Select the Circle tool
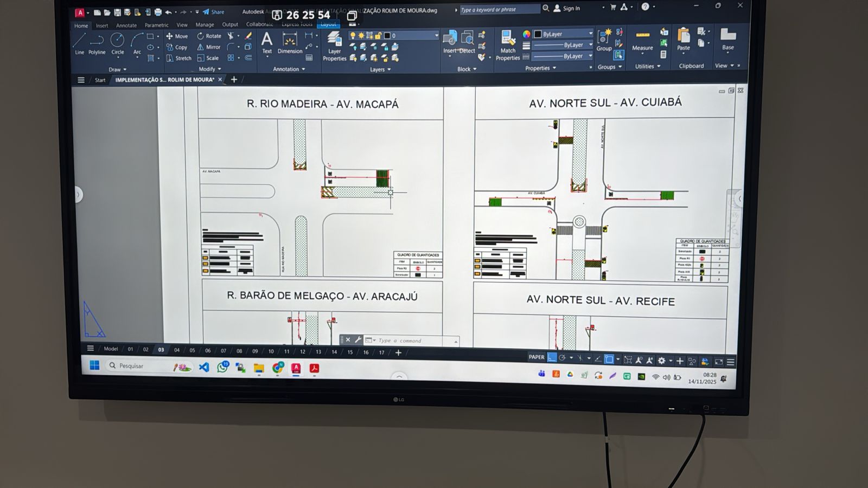 tap(117, 42)
